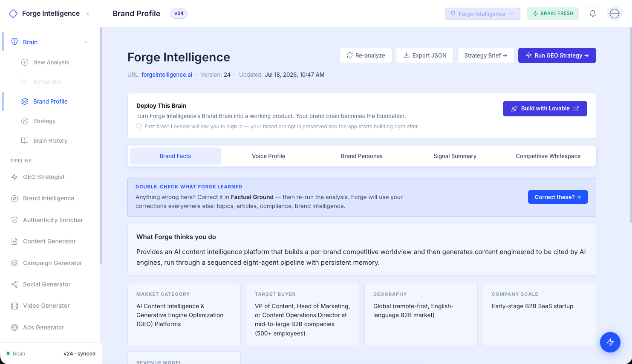Click the main page scrollbar
The width and height of the screenshot is (632, 364).
click(630, 125)
